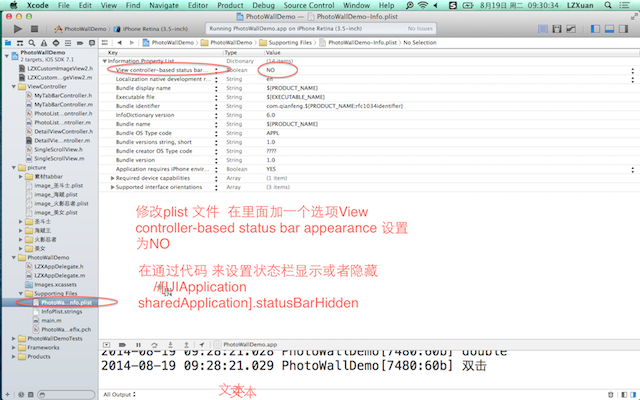Open the breakpoint navigator

[x=80, y=43]
